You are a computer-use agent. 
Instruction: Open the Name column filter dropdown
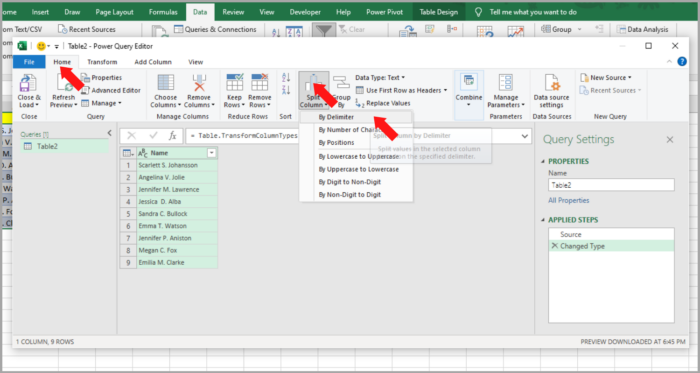212,153
